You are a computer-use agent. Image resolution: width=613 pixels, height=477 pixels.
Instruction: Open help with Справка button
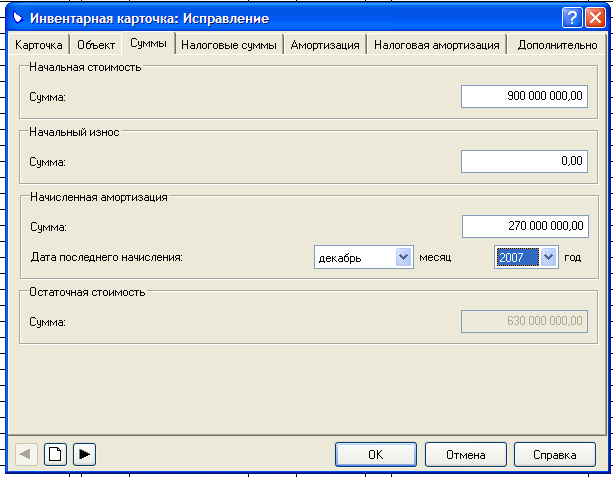click(x=554, y=454)
